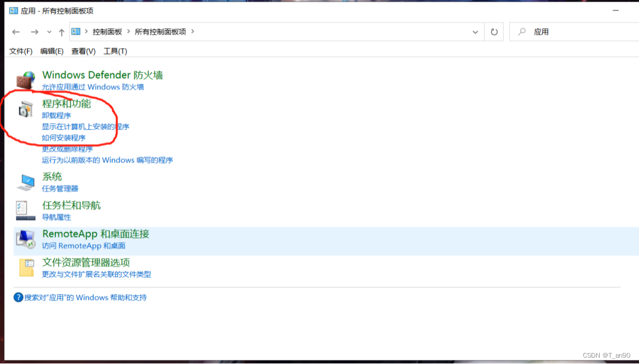Open the 查看(V) menu
Image resolution: width=639 pixels, height=364 pixels.
click(x=83, y=51)
